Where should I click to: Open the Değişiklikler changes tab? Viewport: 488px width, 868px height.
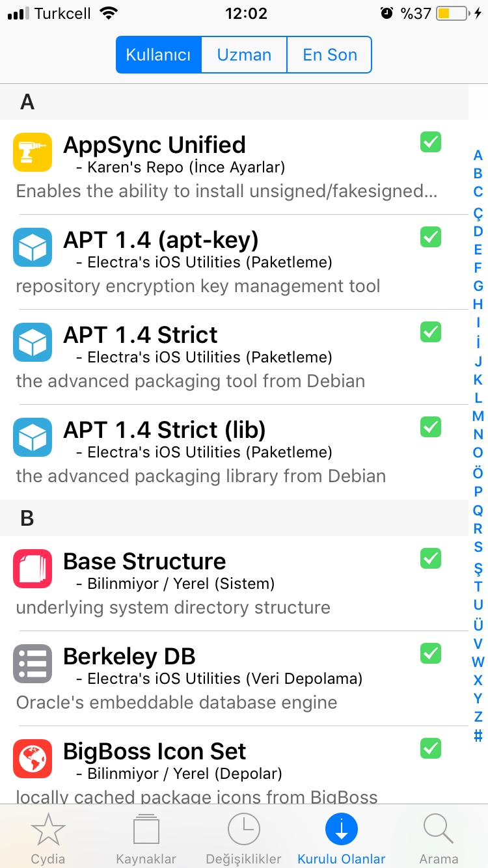coord(243,839)
